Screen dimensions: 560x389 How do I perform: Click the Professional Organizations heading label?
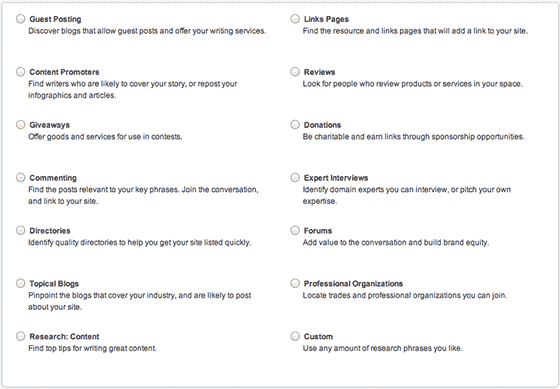point(353,284)
